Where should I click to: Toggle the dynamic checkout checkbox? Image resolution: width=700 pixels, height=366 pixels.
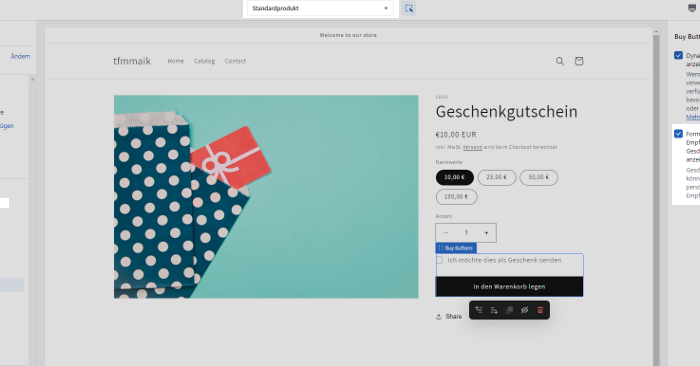(x=679, y=55)
